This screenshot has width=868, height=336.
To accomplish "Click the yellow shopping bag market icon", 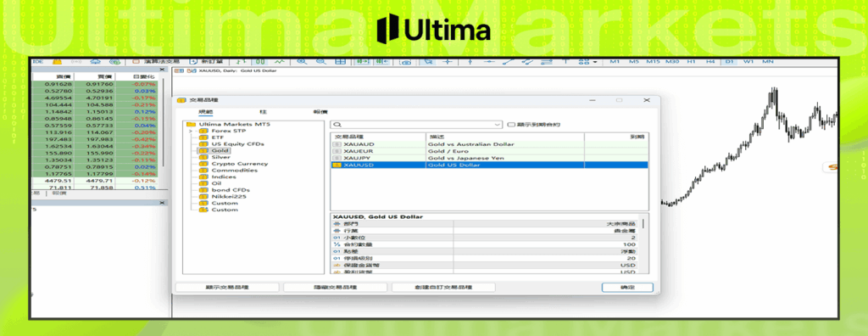I will click(57, 62).
